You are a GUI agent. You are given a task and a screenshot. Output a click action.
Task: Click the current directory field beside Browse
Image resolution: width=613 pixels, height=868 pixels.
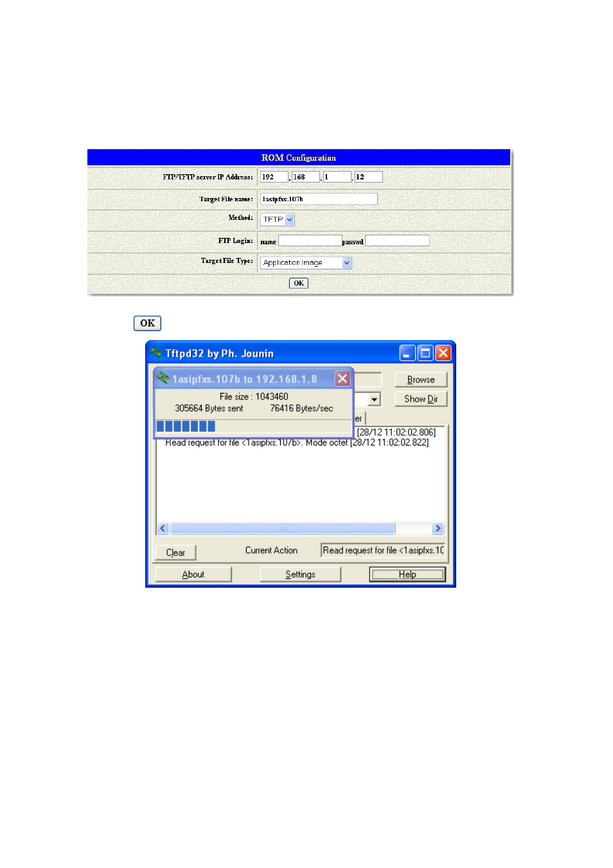coord(368,380)
